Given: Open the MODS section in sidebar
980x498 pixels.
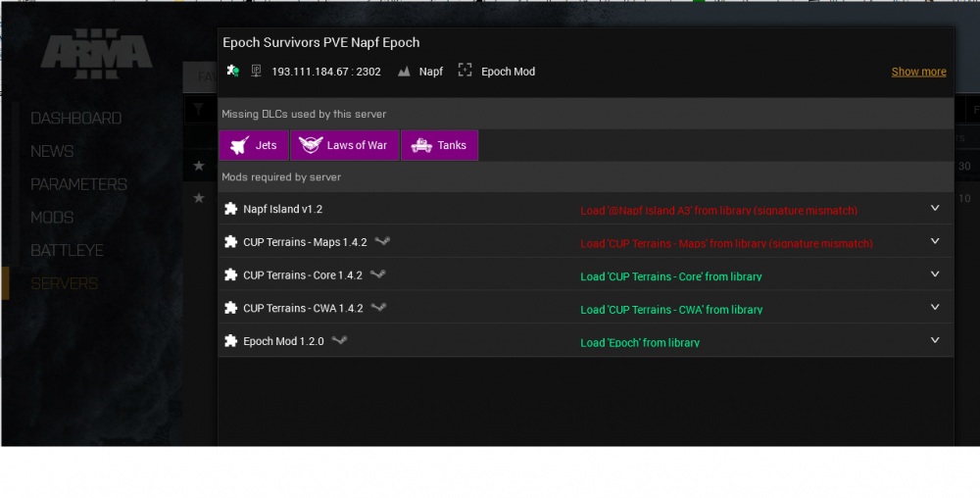Looking at the screenshot, I should 52,218.
